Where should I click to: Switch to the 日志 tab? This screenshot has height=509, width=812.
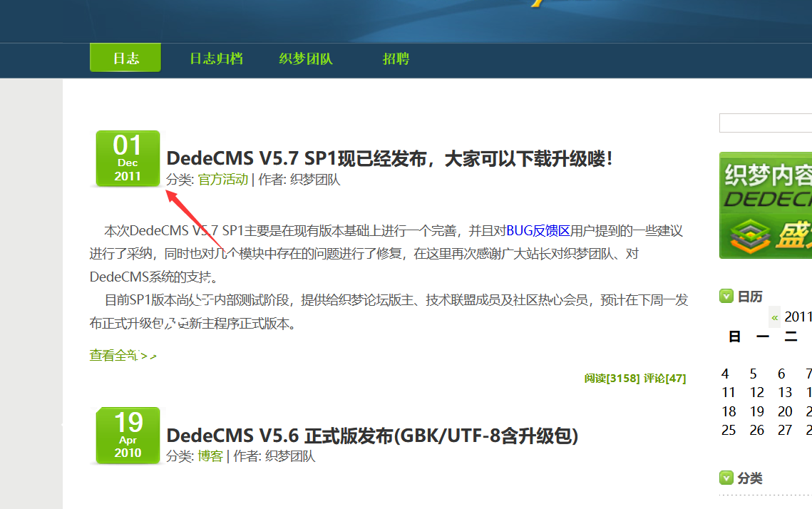(x=125, y=58)
